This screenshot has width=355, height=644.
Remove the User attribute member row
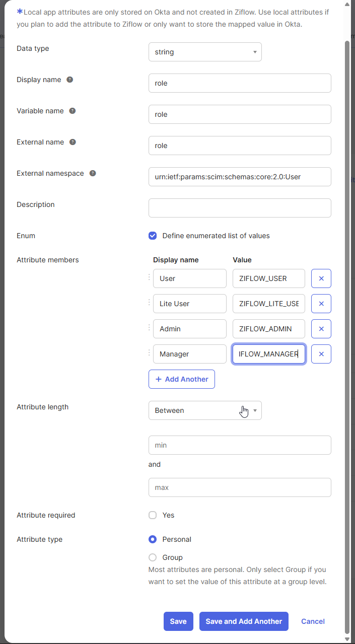pos(321,278)
